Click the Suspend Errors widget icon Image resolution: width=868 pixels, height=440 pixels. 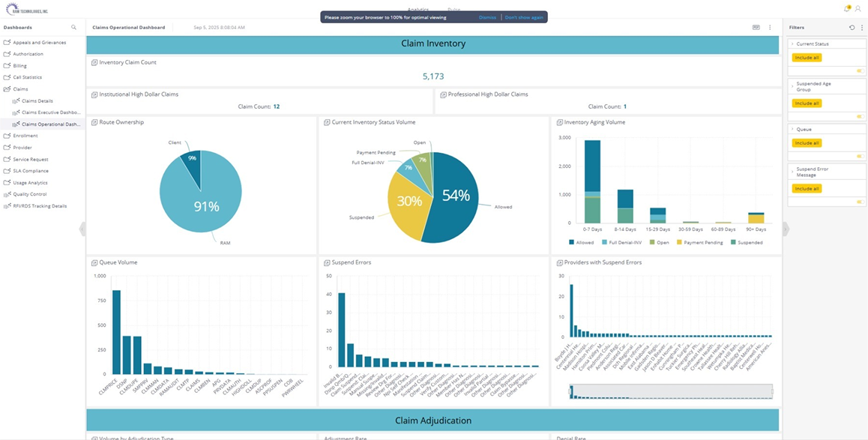click(327, 262)
